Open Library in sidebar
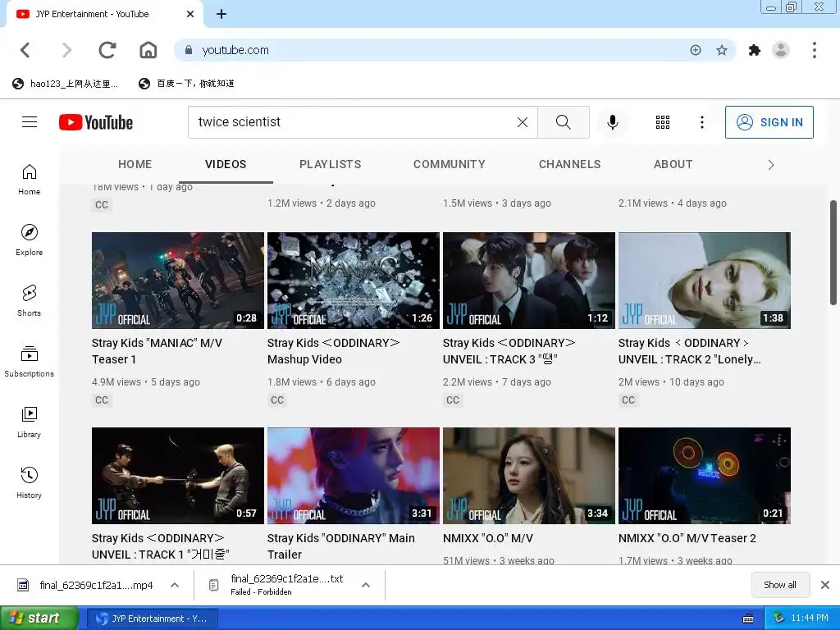This screenshot has width=840, height=630. point(29,422)
